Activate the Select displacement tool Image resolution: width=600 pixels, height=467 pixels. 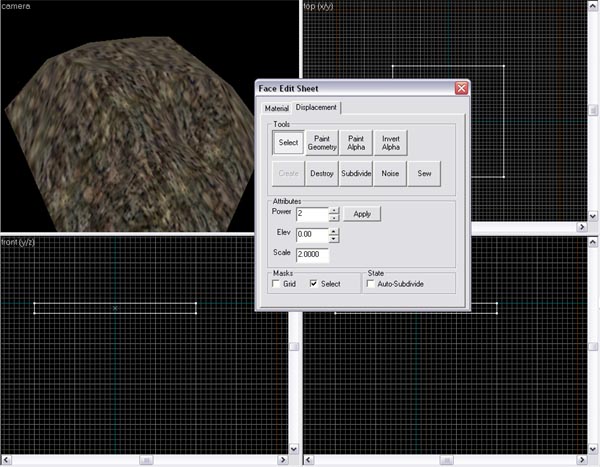pyautogui.click(x=288, y=143)
